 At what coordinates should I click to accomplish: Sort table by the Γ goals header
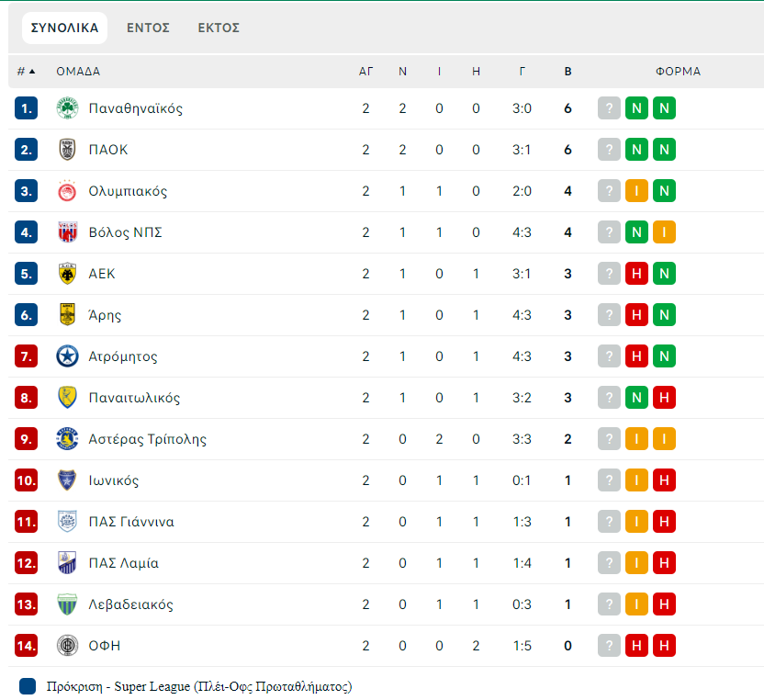tap(522, 72)
